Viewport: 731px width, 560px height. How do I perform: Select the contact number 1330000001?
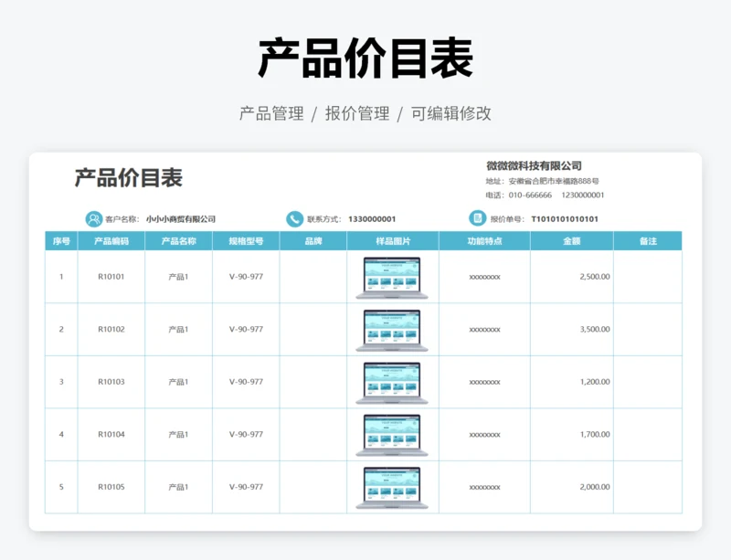click(372, 219)
